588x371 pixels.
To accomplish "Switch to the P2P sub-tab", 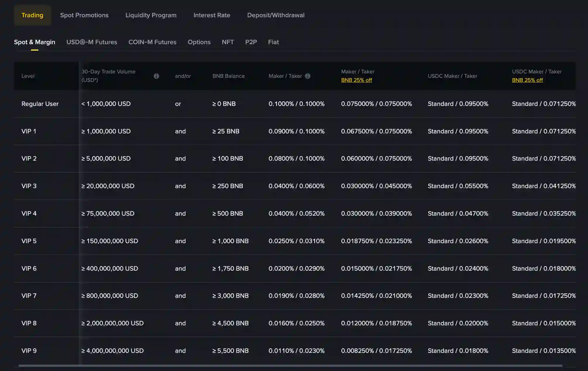I will pyautogui.click(x=251, y=42).
